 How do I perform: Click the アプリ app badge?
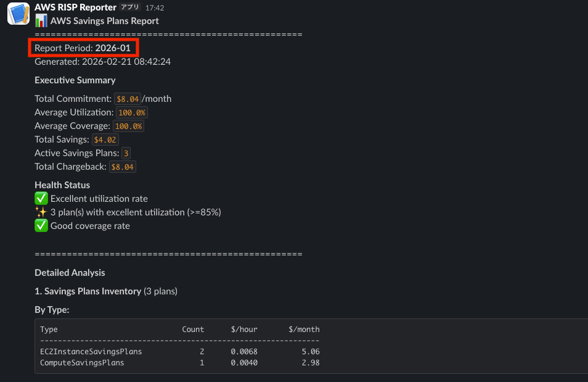pyautogui.click(x=130, y=7)
